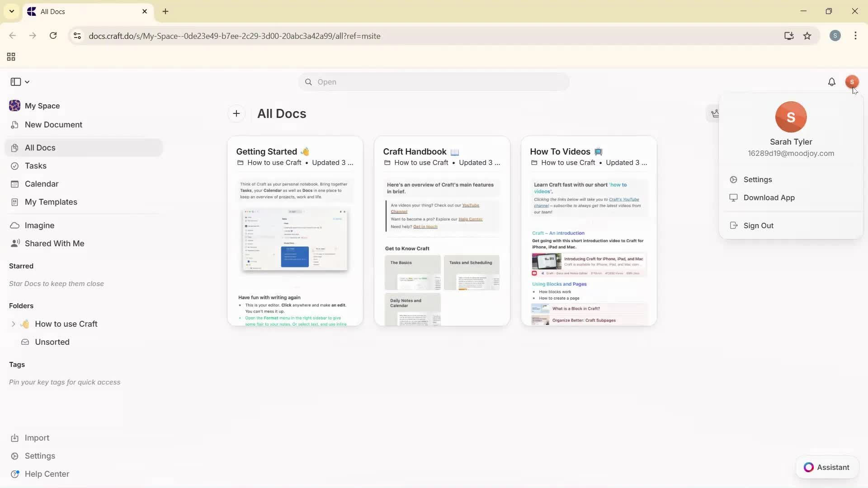
Task: Open the Help Center link
Action: (47, 474)
